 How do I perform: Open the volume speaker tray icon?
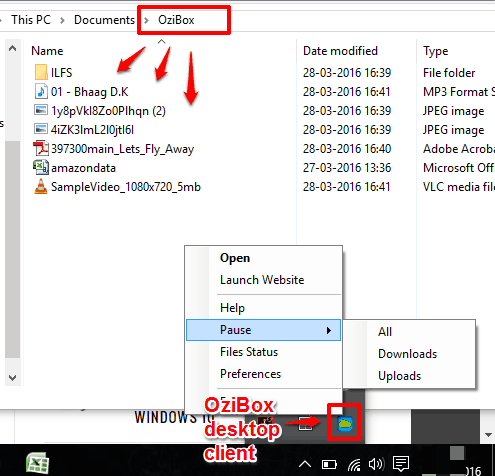tap(376, 463)
